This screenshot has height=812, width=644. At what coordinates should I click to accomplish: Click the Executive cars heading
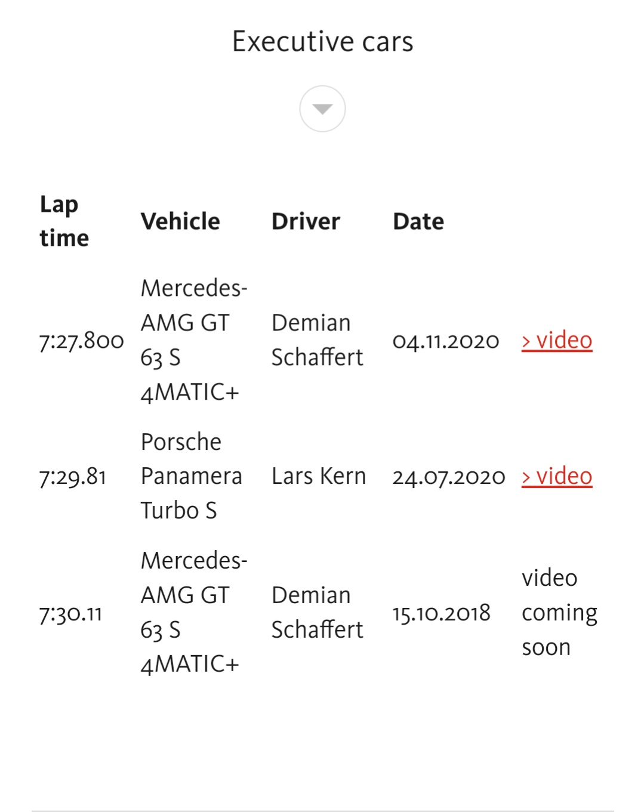click(x=322, y=42)
